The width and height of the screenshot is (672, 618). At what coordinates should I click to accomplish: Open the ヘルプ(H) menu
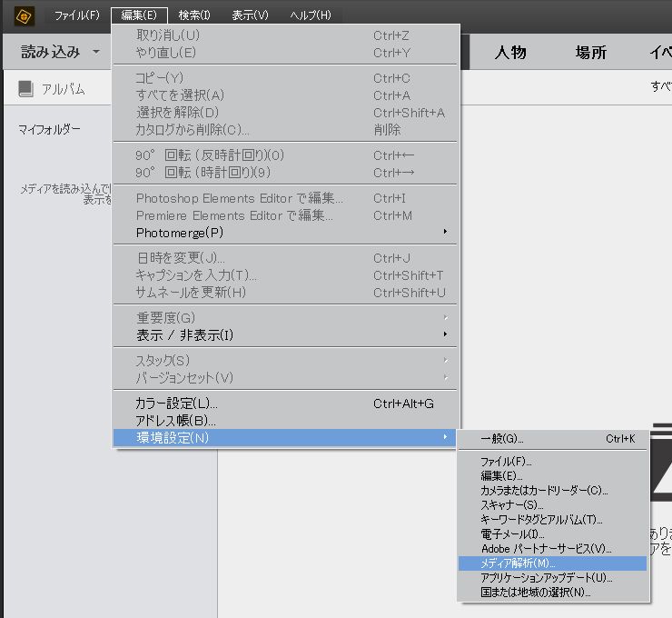(311, 15)
